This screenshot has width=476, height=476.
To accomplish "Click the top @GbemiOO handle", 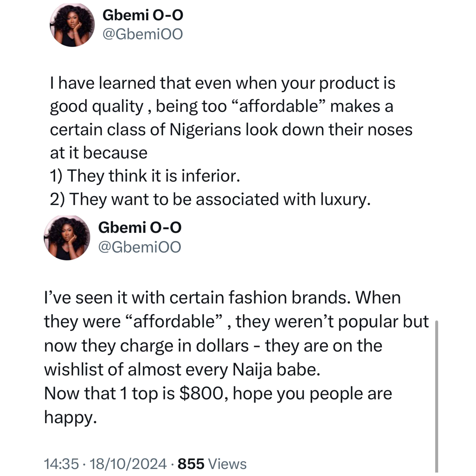I will click(143, 34).
